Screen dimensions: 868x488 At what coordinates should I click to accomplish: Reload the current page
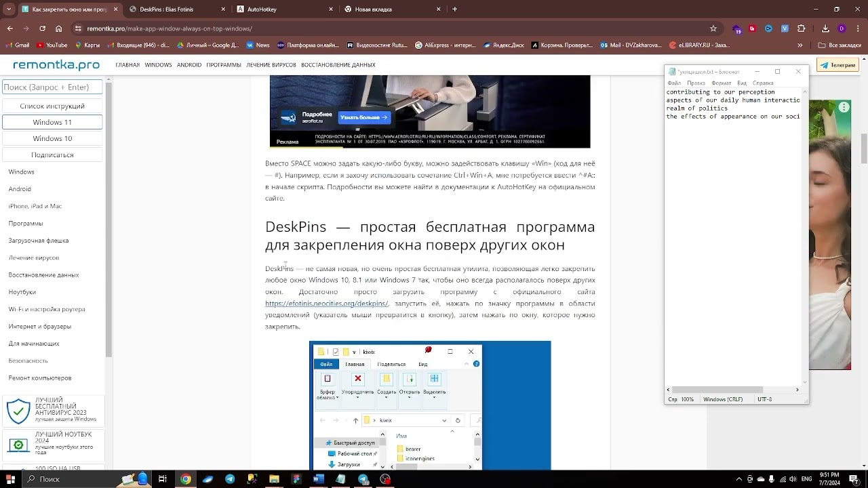point(43,28)
